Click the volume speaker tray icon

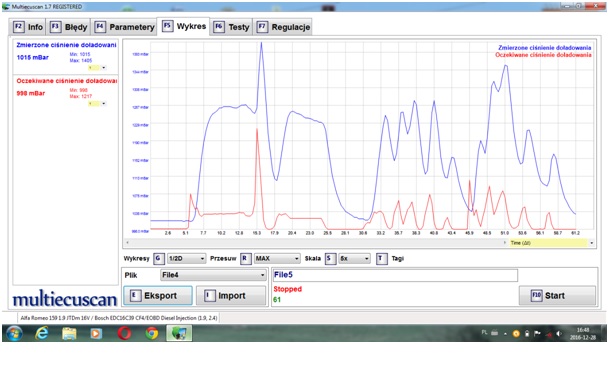pyautogui.click(x=559, y=334)
